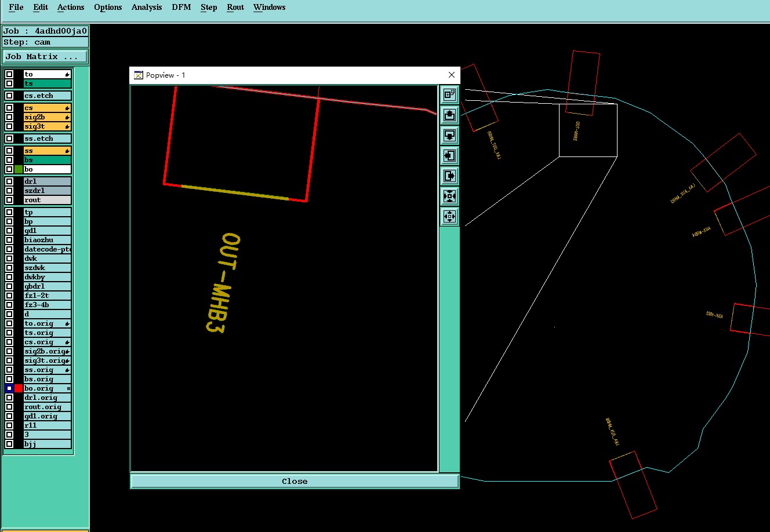The width and height of the screenshot is (770, 532).
Task: Click the green color swatch beside bo layer
Action: point(19,169)
